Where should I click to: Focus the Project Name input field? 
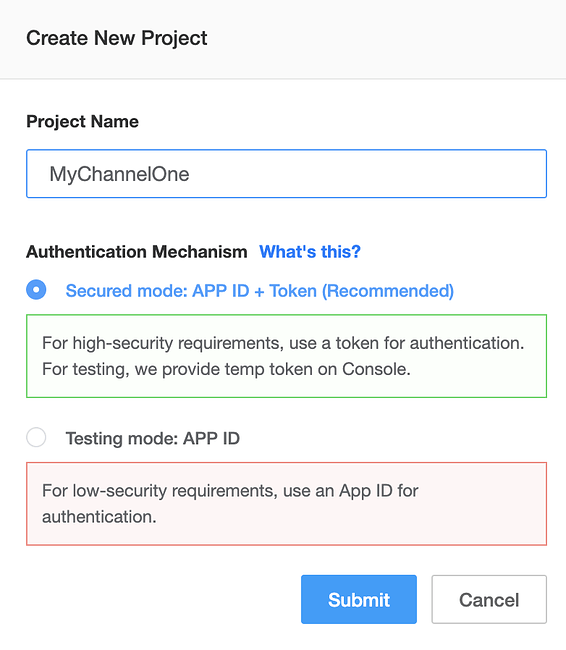pyautogui.click(x=287, y=174)
